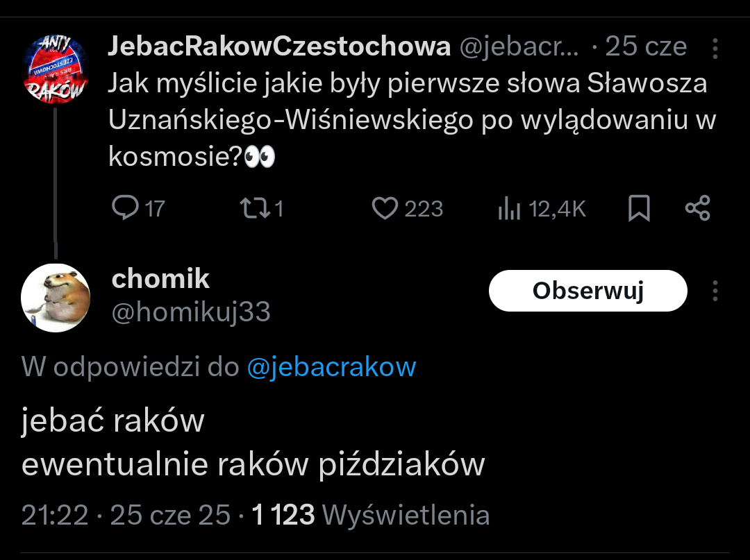The image size is (750, 560).
Task: Open the 1 123 Wyświetlenia view count
Action: (x=371, y=515)
